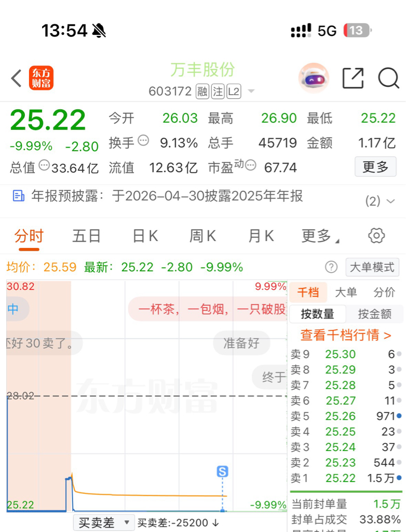Tap the blue S sell marker
406x532 pixels.
[x=223, y=471]
